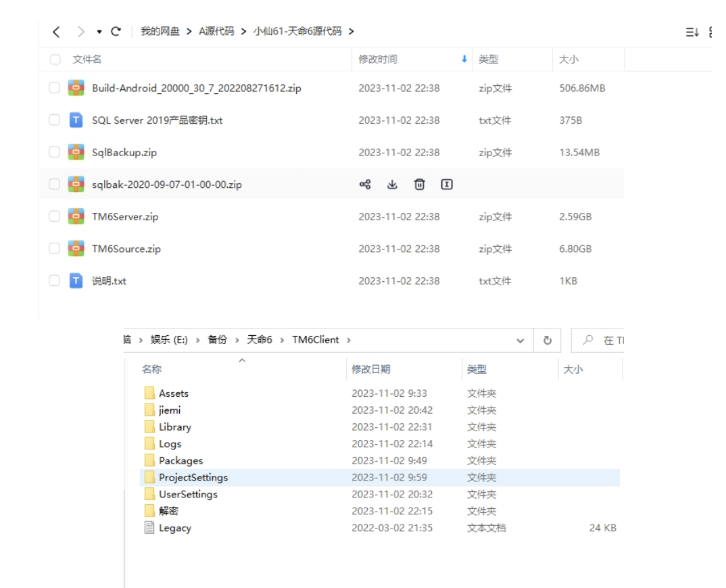The image size is (726, 588).
Task: Open the file name 说明.txt
Action: click(109, 280)
